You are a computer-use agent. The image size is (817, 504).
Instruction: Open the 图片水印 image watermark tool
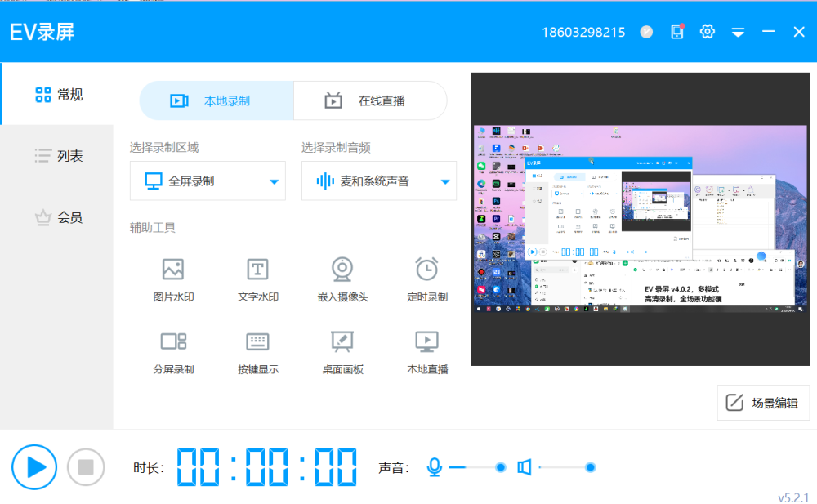pos(173,280)
